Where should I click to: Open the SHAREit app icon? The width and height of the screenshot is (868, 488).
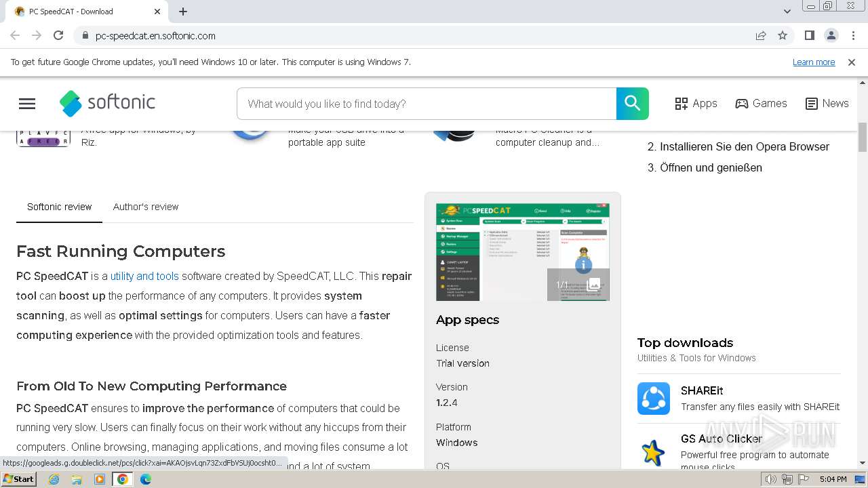[x=654, y=399]
